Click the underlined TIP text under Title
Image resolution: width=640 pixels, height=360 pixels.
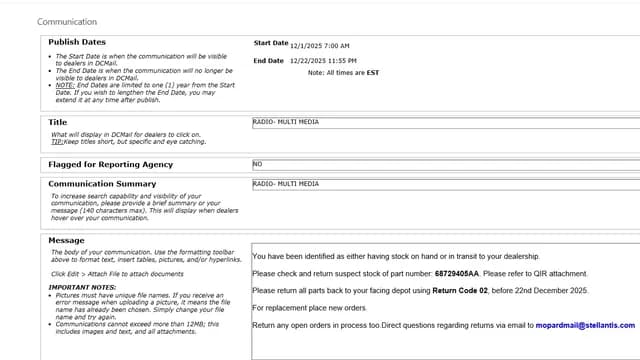(57, 142)
